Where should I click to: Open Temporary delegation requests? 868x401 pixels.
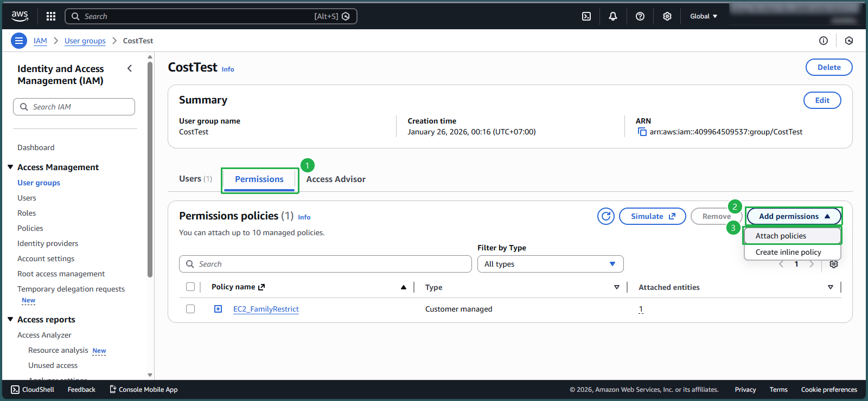[71, 289]
